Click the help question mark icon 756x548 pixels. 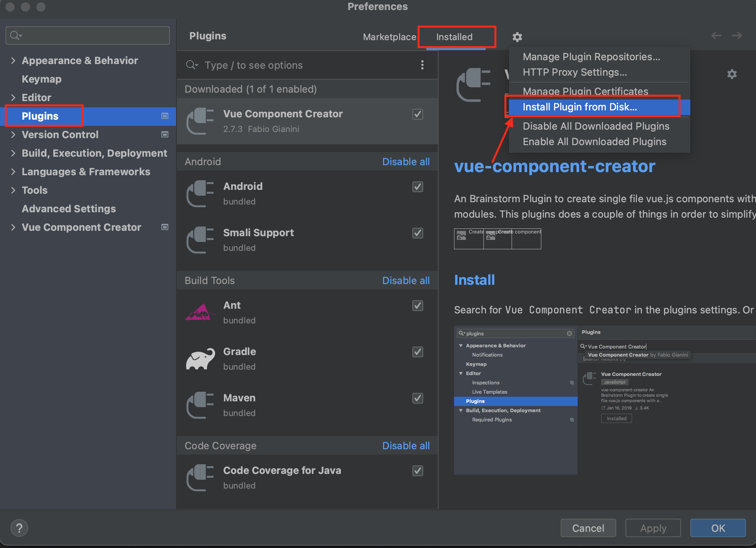click(x=19, y=528)
